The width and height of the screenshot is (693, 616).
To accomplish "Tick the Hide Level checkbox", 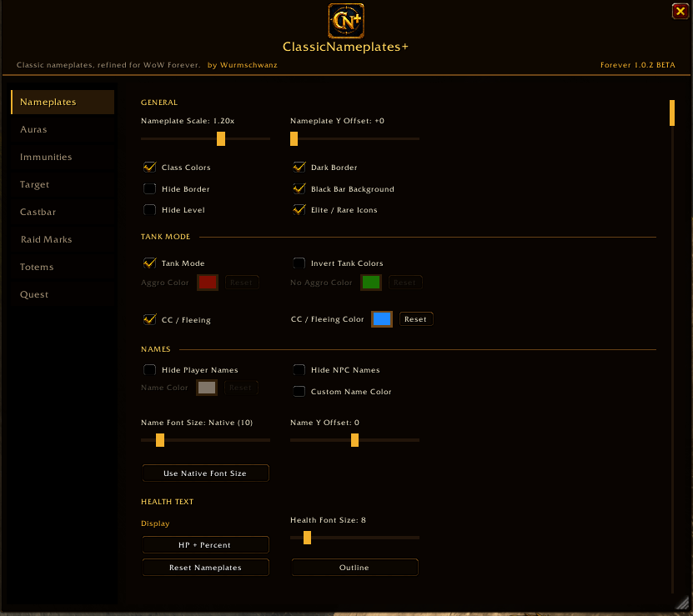I will (150, 210).
